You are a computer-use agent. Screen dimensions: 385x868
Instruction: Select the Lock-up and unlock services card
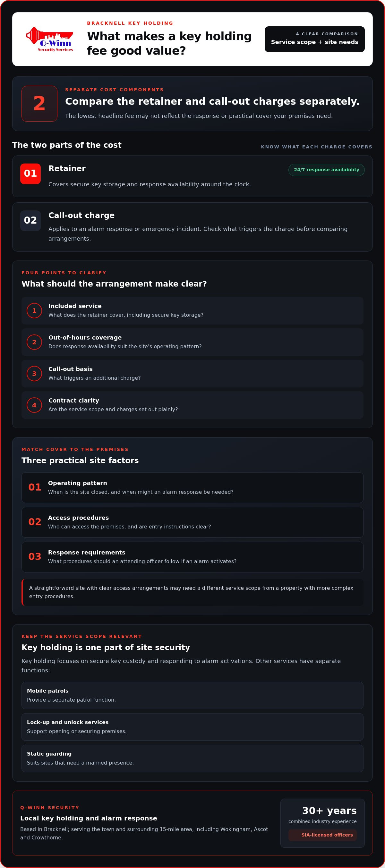coord(193,727)
